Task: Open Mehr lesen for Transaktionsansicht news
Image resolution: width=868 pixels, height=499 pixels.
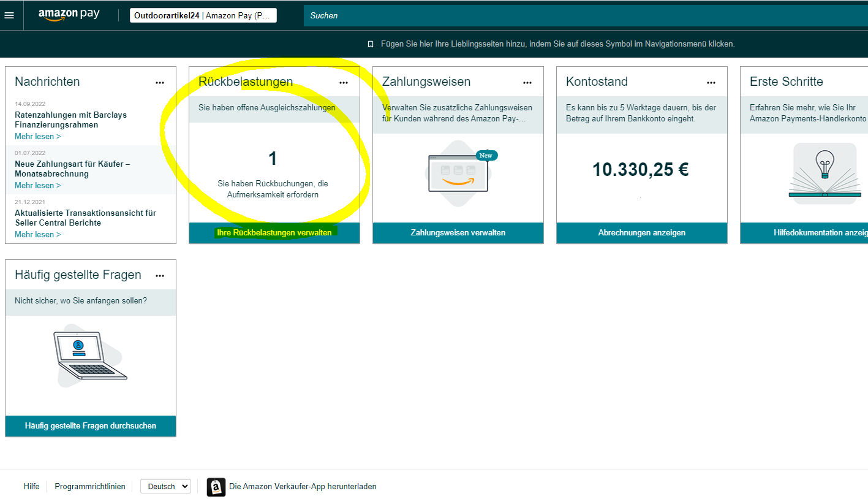Action: point(38,234)
